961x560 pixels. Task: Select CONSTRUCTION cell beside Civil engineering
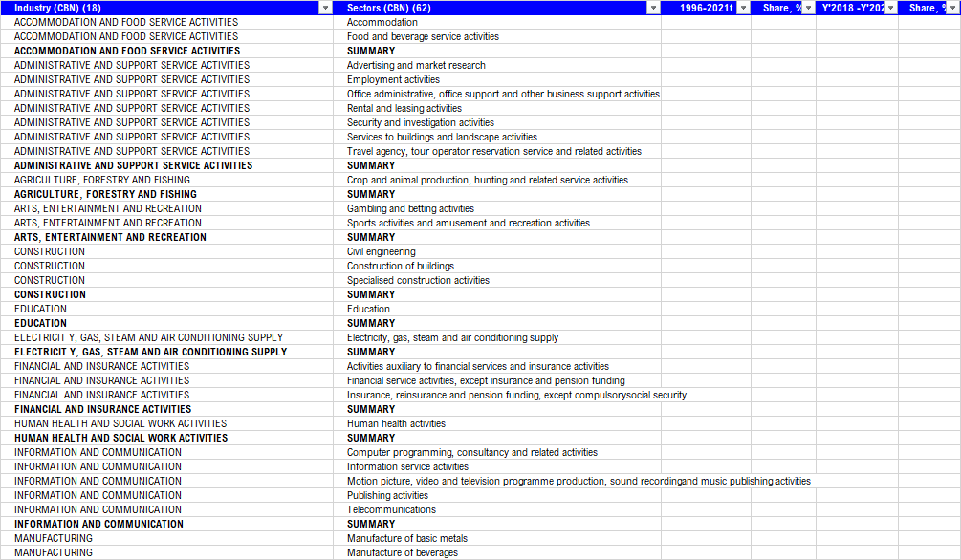click(166, 252)
